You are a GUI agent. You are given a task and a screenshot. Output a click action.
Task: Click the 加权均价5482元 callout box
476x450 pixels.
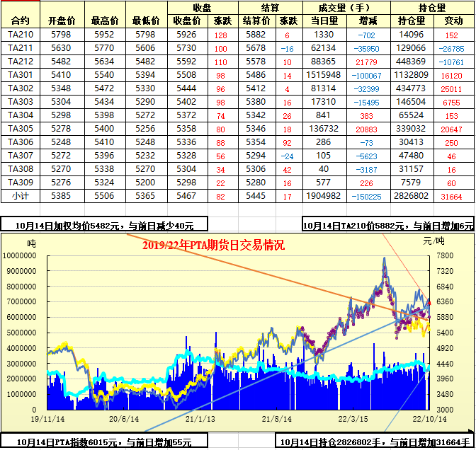pos(104,225)
